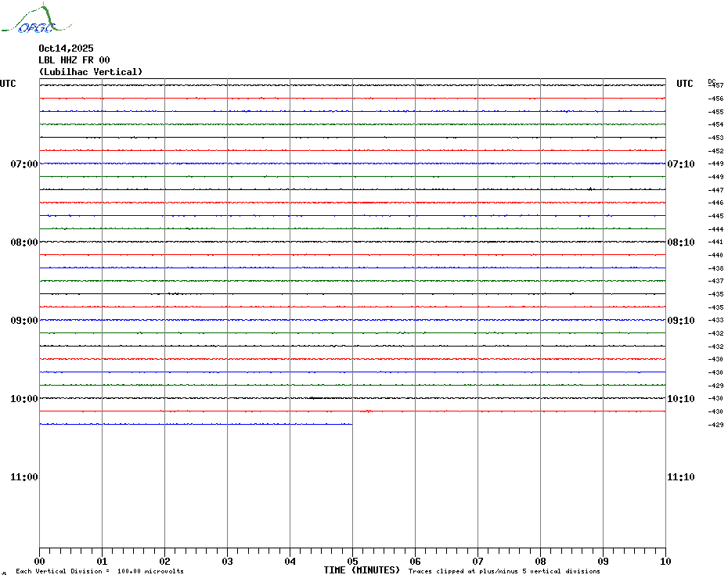Click the DC offset value -441
The height and width of the screenshot is (582, 728).
pos(716,242)
